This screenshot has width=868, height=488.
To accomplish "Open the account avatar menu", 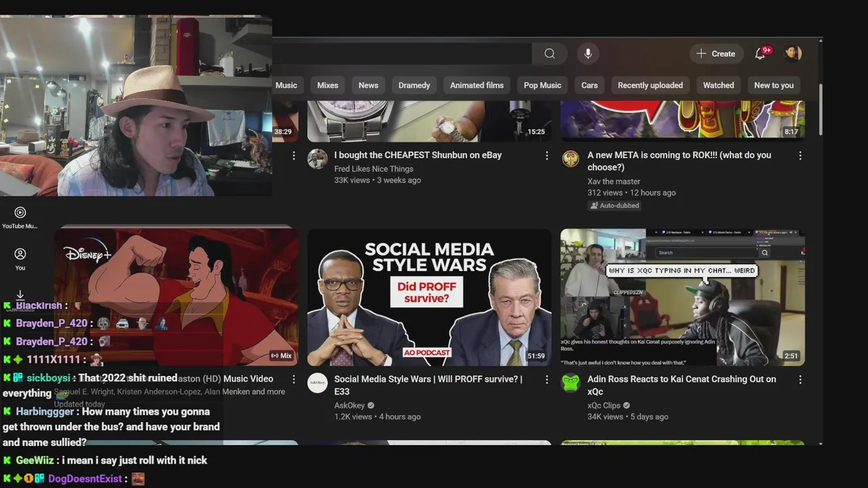I will (x=793, y=54).
